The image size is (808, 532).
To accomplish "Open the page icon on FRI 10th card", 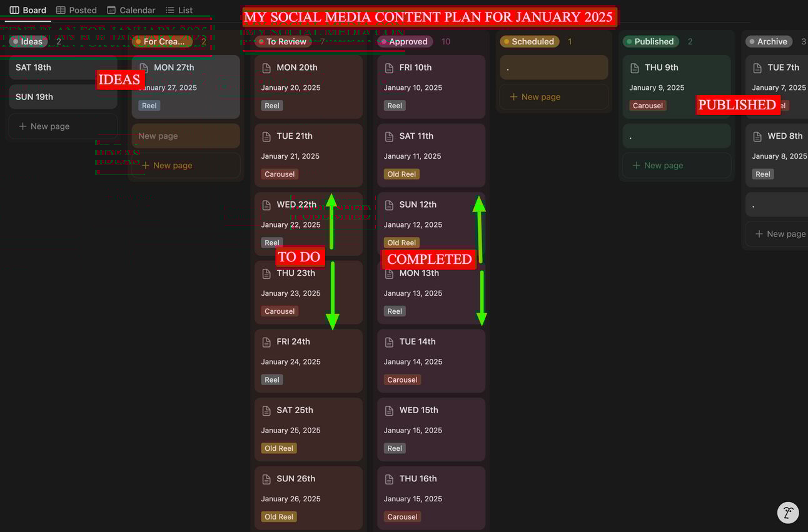I will coord(388,68).
